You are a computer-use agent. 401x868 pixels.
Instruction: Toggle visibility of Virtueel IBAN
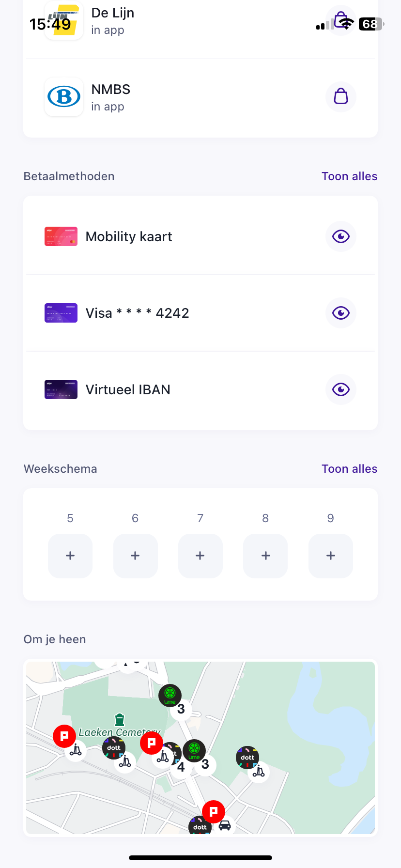coord(341,389)
